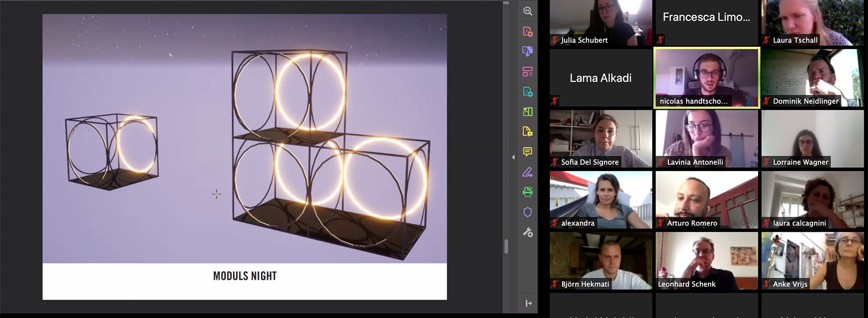
Task: Click the muted mic icon on laura calcagnini
Action: point(767,223)
